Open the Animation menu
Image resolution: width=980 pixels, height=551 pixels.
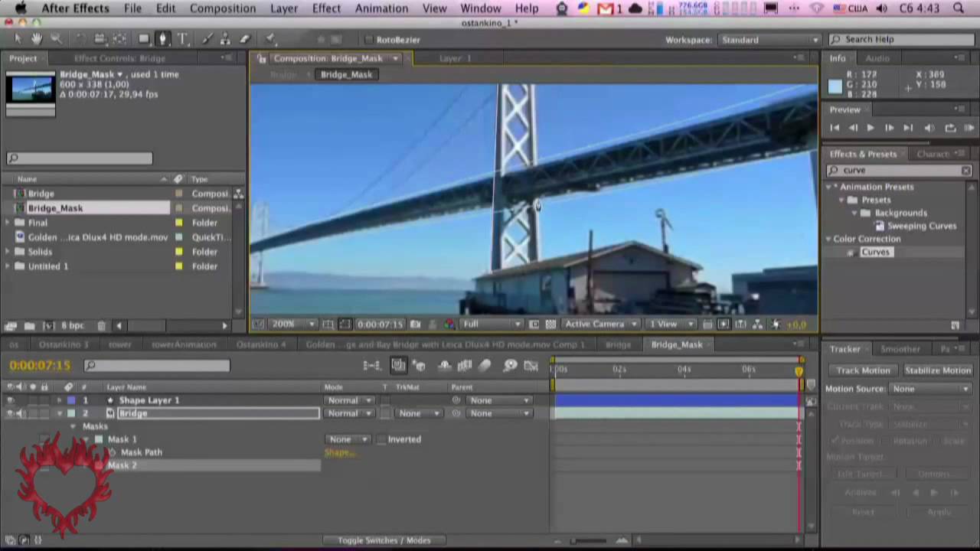tap(381, 8)
